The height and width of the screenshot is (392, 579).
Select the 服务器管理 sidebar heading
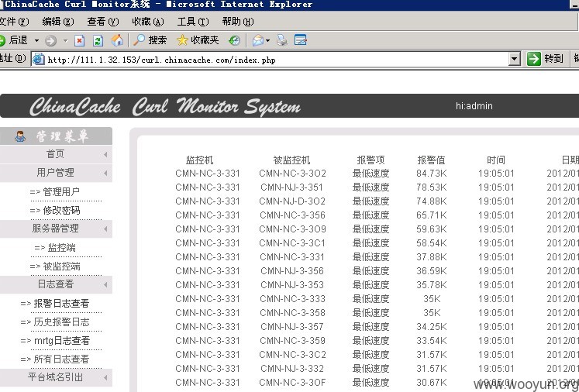(x=55, y=228)
